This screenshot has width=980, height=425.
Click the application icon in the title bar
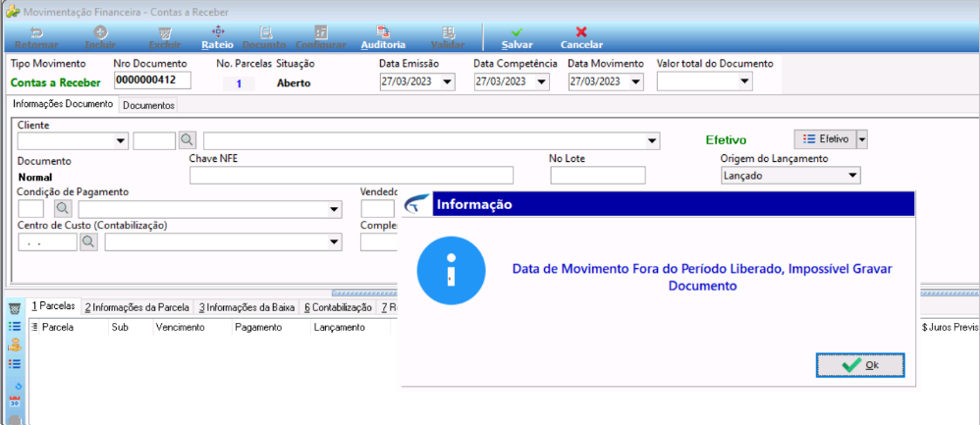click(x=11, y=12)
